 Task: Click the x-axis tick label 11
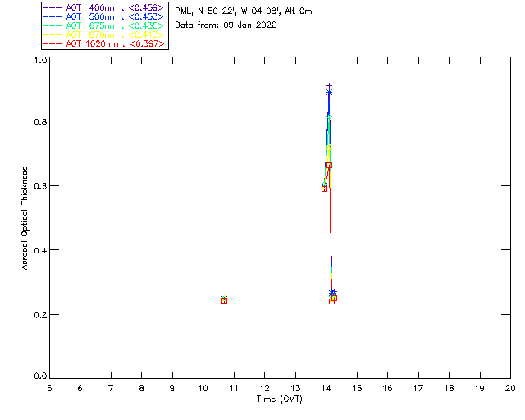234,388
